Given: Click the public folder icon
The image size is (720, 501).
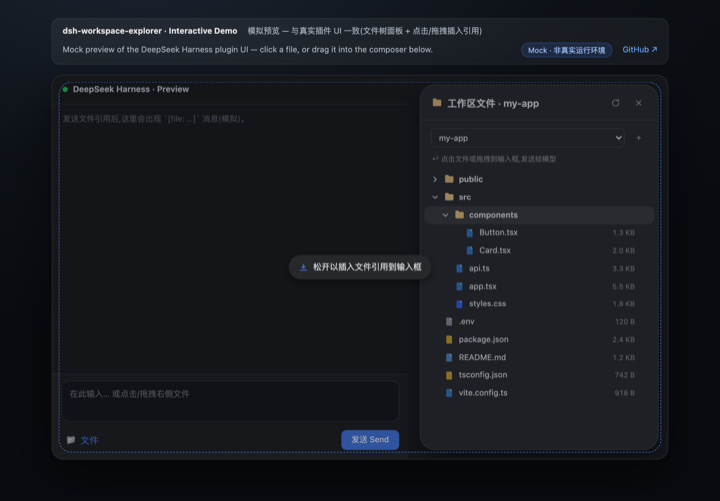Looking at the screenshot, I should tap(449, 179).
